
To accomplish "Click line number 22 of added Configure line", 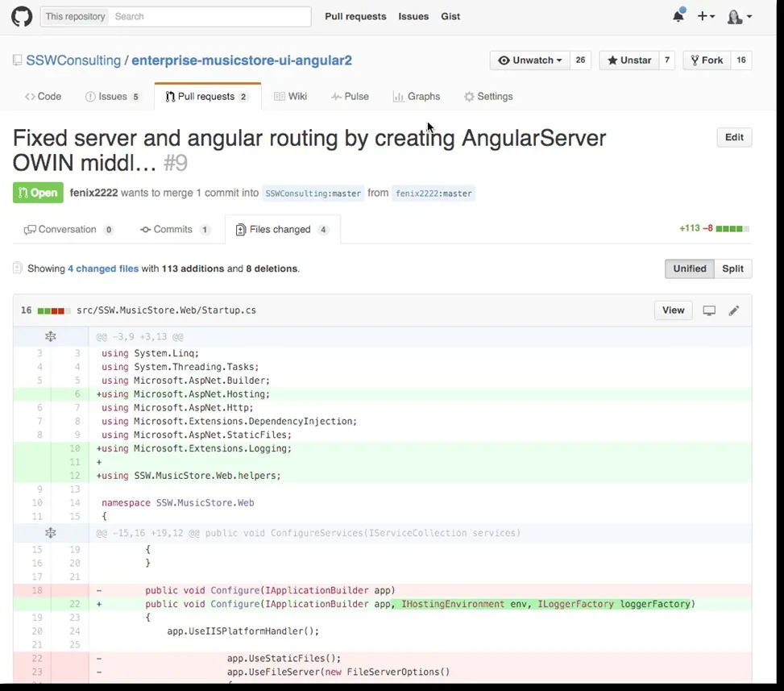I will (x=74, y=604).
